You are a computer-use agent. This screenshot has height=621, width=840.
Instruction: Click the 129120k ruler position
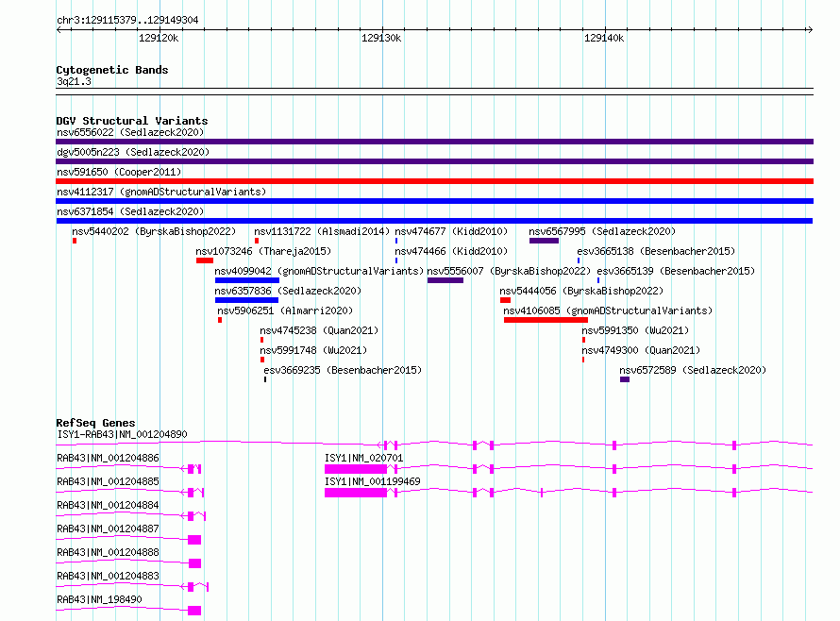click(159, 38)
